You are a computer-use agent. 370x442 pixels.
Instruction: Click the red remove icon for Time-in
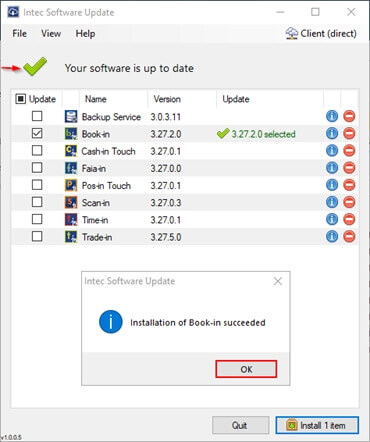click(x=349, y=219)
